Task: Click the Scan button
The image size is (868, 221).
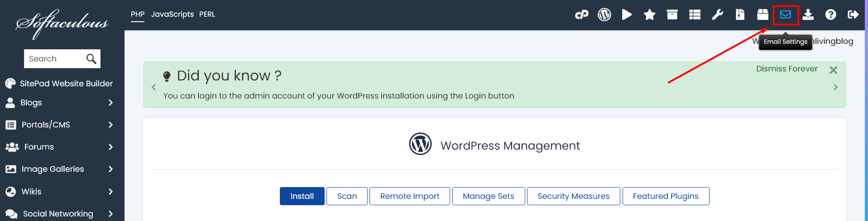Action: tap(347, 196)
